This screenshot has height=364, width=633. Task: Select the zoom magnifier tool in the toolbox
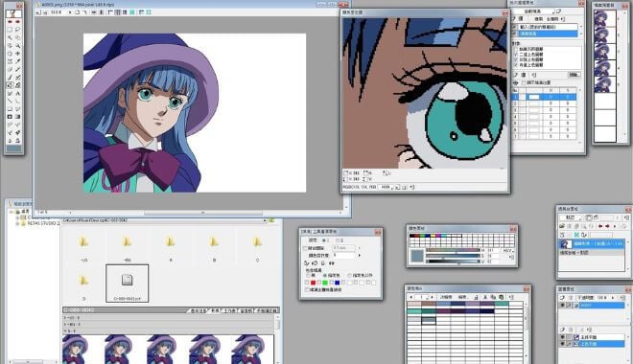(17, 45)
